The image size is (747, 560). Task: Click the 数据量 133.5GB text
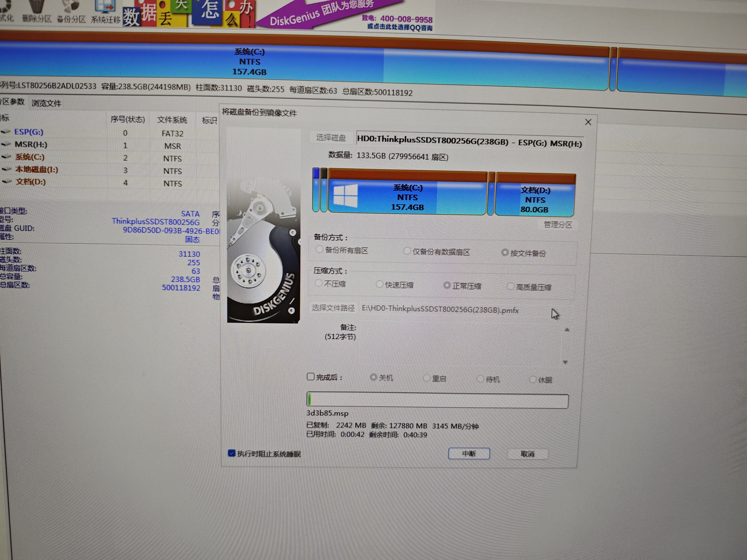click(x=388, y=156)
